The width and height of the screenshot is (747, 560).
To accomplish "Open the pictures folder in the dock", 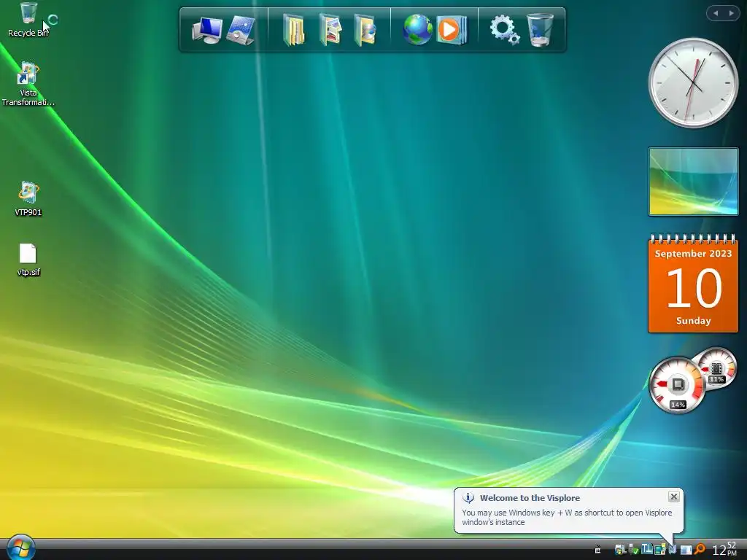I will point(330,30).
